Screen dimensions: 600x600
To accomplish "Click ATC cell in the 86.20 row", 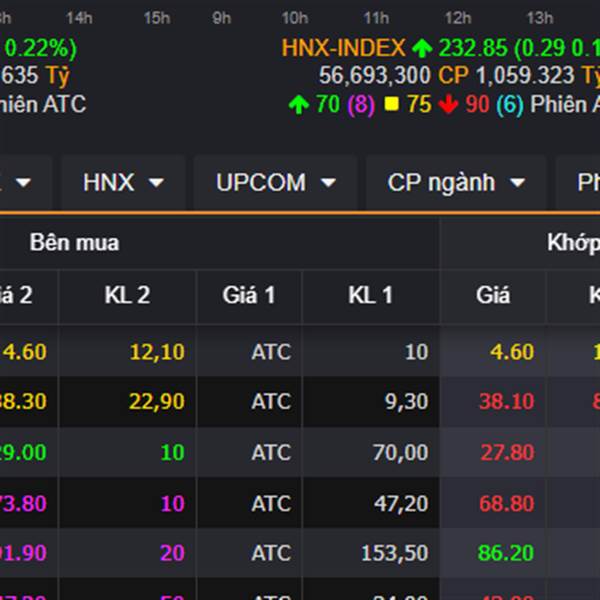I will [x=271, y=553].
